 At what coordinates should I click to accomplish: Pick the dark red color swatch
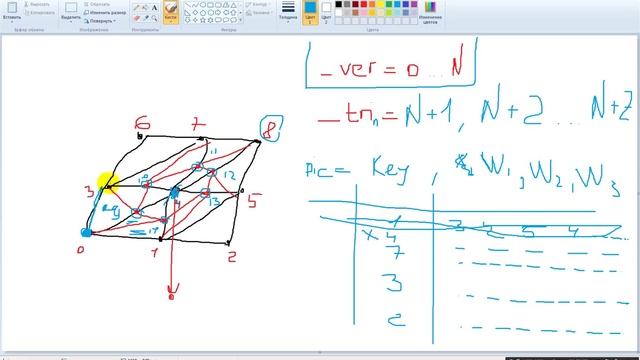click(x=356, y=5)
